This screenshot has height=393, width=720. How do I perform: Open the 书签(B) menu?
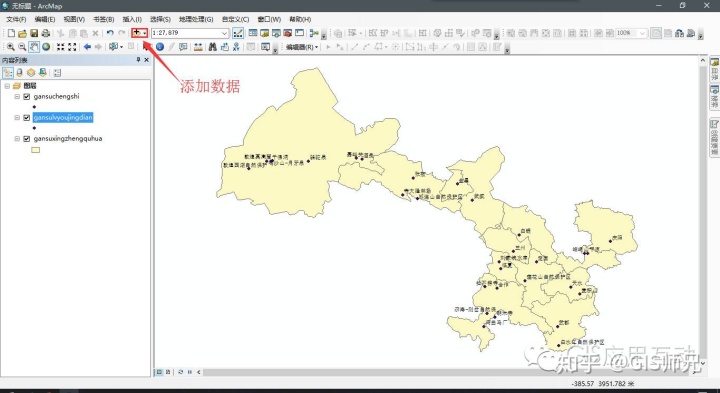(103, 19)
